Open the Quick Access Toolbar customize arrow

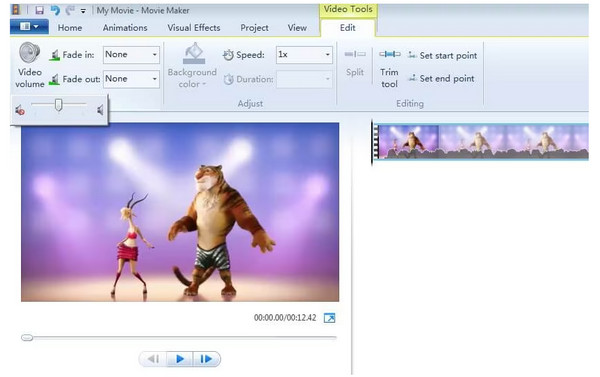[x=83, y=11]
